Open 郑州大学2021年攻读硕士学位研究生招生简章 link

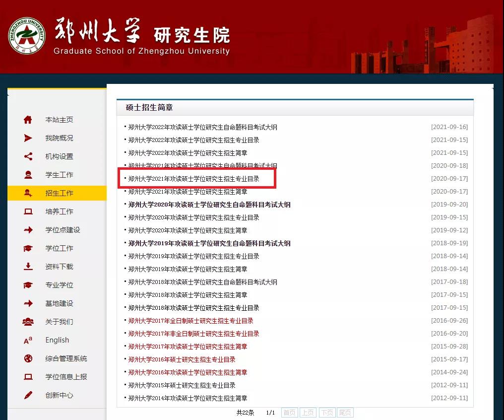(188, 192)
